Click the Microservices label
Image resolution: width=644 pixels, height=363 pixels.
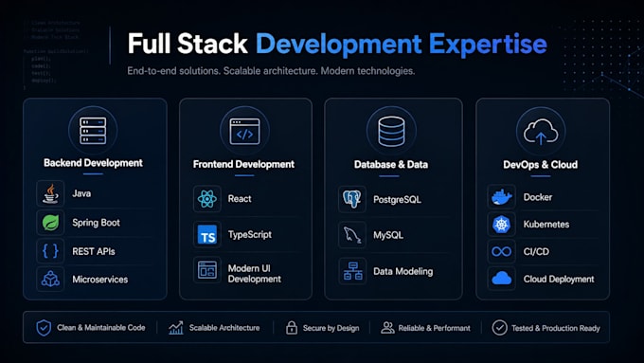tap(100, 280)
